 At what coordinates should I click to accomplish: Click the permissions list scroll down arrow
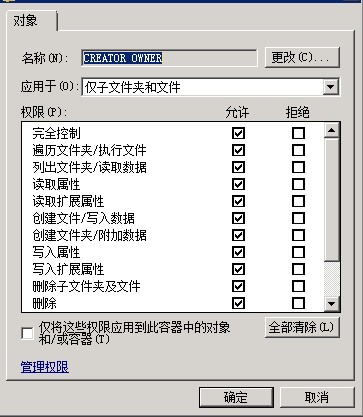coord(332,304)
